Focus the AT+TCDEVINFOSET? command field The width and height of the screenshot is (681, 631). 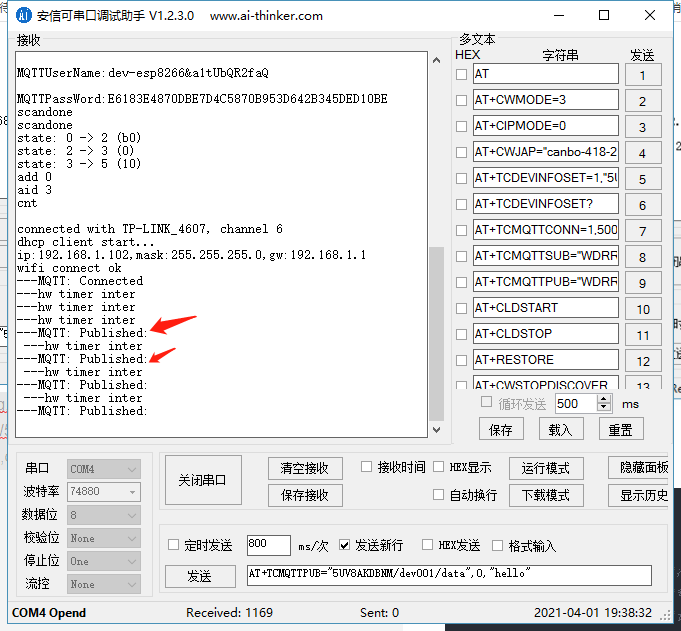coord(545,204)
